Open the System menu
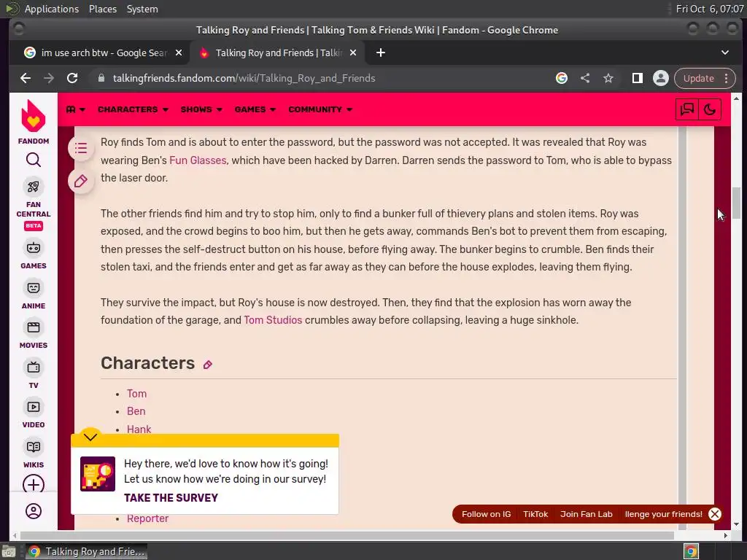 pos(142,9)
